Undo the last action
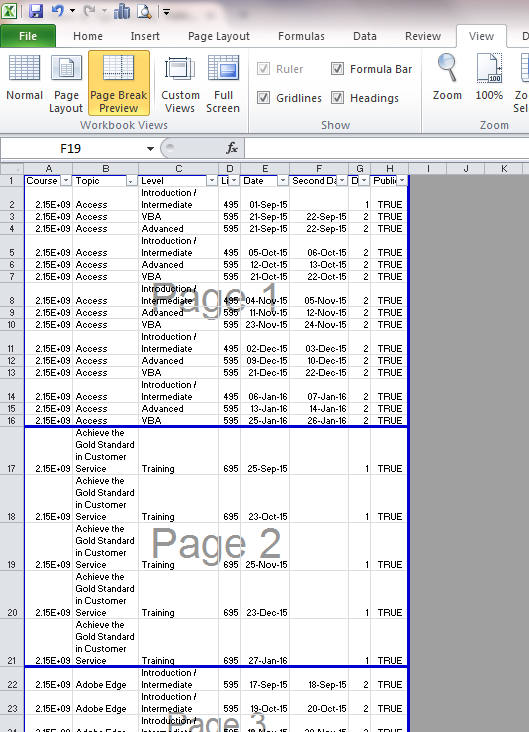The width and height of the screenshot is (529, 732). click(58, 10)
